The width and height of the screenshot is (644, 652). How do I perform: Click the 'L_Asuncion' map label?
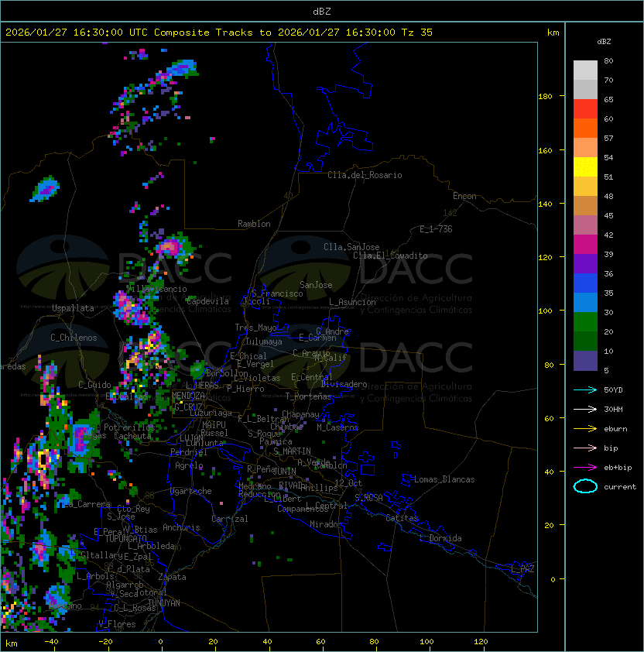tap(352, 302)
